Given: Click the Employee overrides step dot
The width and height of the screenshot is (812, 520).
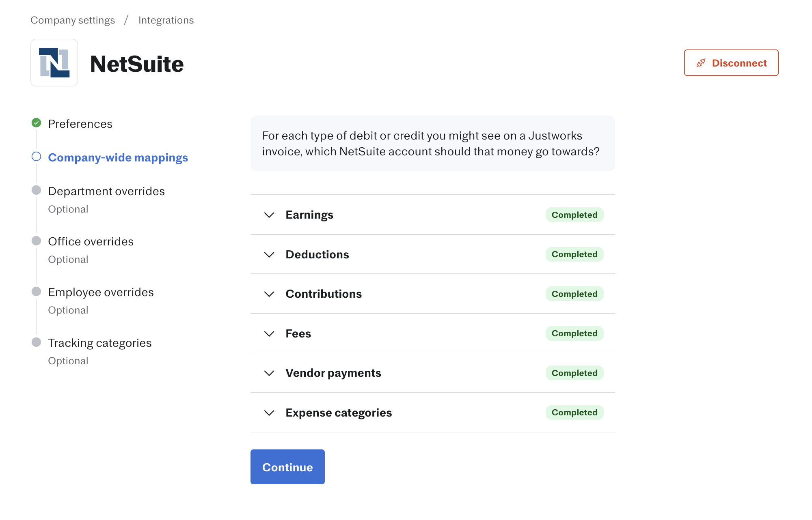Looking at the screenshot, I should pyautogui.click(x=36, y=292).
